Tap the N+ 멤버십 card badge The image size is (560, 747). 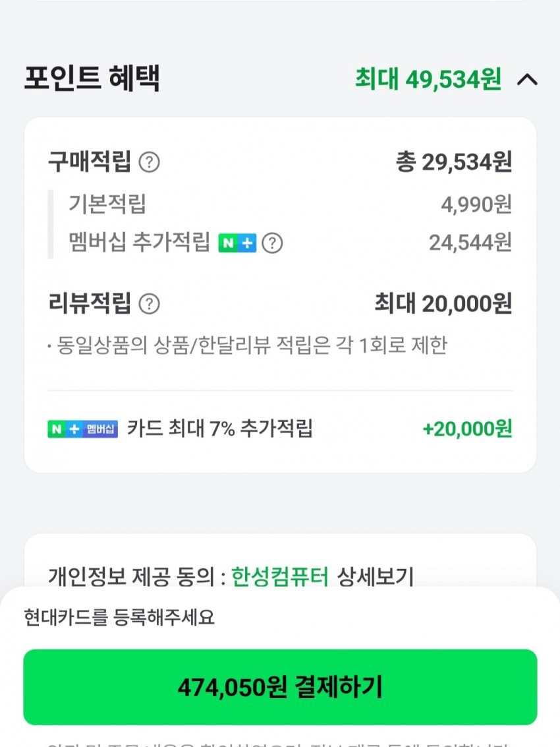(x=82, y=429)
